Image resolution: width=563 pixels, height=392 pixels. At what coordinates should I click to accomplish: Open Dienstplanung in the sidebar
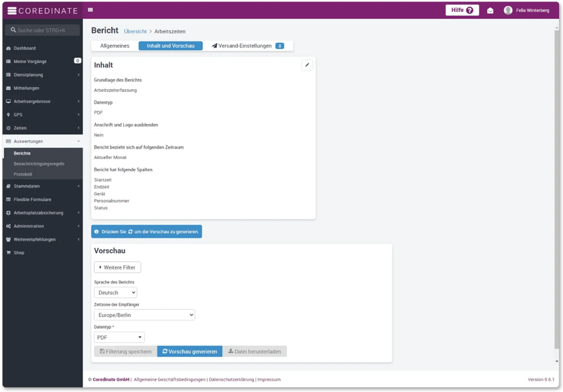point(29,74)
